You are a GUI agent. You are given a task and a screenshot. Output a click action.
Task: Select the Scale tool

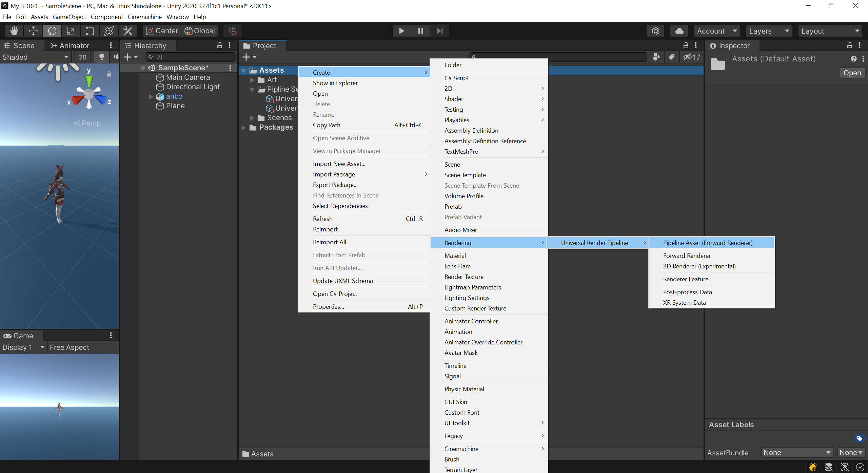click(71, 31)
